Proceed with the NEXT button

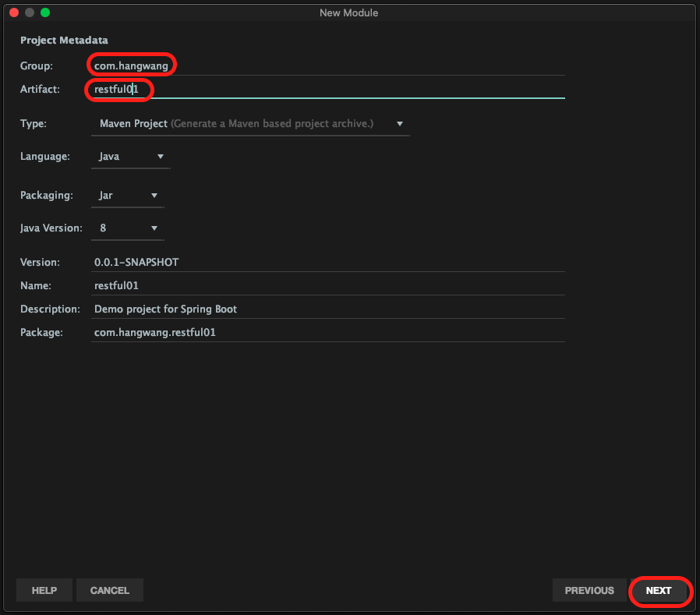659,591
